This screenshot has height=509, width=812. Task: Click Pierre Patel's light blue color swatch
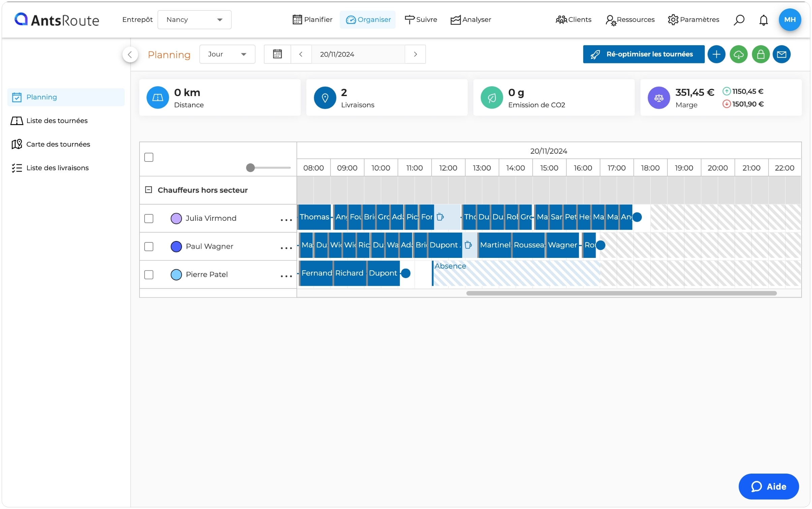(x=176, y=275)
